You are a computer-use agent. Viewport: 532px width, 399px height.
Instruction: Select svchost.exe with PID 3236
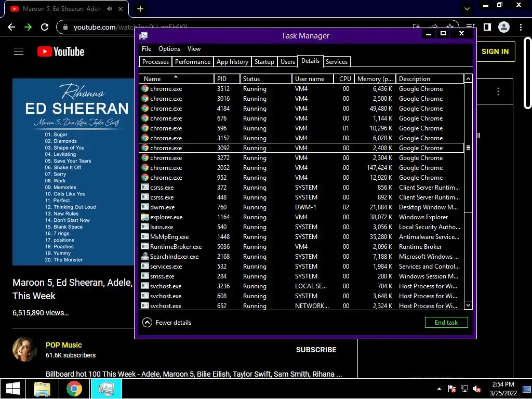tap(301, 286)
